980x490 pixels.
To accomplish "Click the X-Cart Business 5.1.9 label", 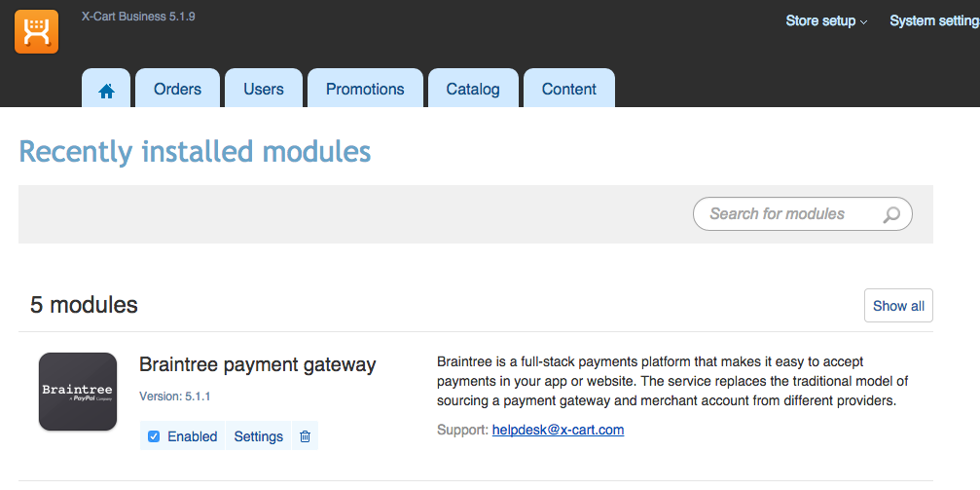I will pyautogui.click(x=138, y=17).
